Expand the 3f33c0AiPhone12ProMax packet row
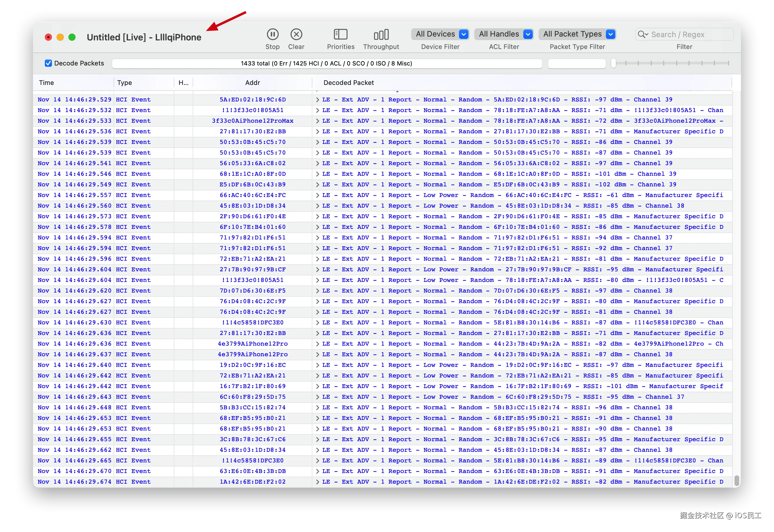774x532 pixels. pyautogui.click(x=317, y=121)
